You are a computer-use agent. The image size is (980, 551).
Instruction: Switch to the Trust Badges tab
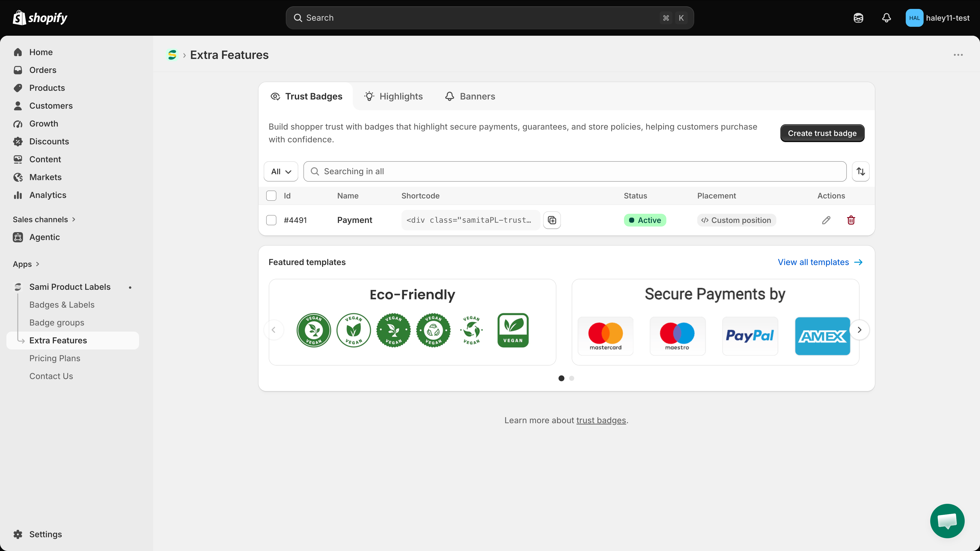point(306,97)
